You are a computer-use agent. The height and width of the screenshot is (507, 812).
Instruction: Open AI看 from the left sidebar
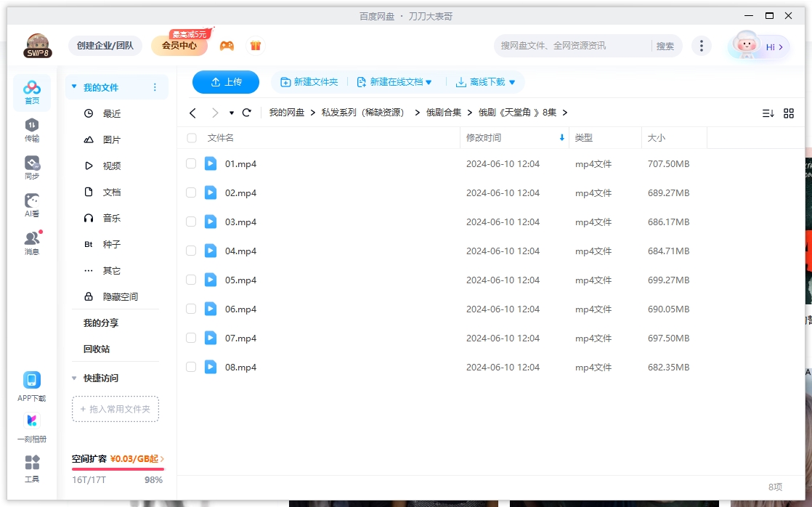tap(31, 203)
